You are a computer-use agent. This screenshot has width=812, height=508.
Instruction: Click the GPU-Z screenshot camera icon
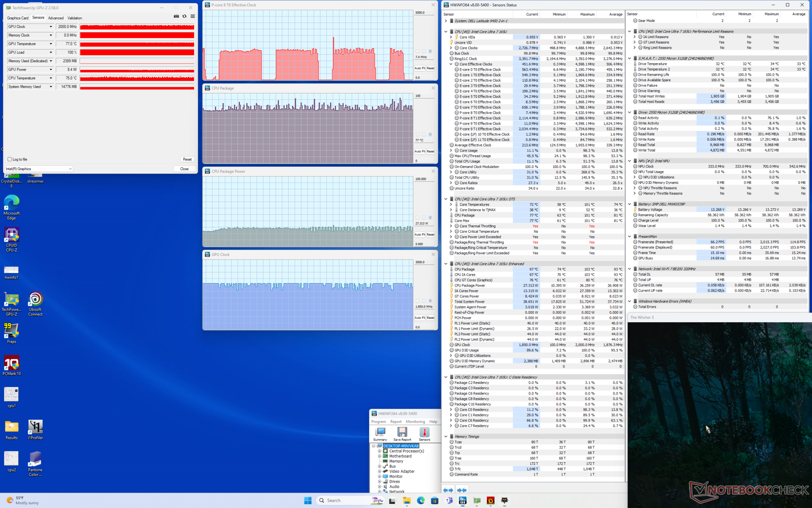tap(176, 17)
